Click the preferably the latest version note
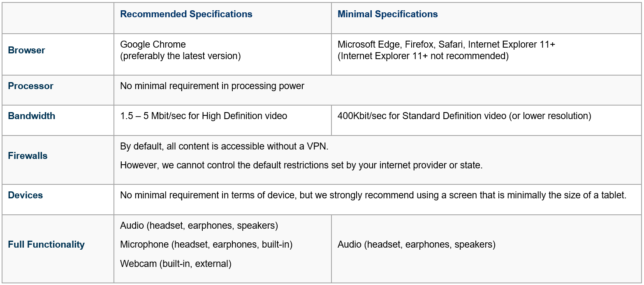The width and height of the screenshot is (644, 285). [181, 56]
